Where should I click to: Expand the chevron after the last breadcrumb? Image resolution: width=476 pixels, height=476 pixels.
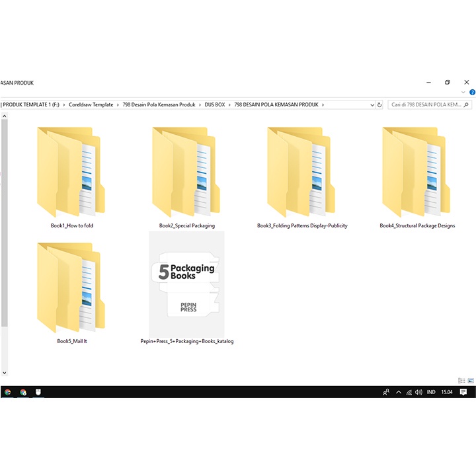tap(323, 105)
